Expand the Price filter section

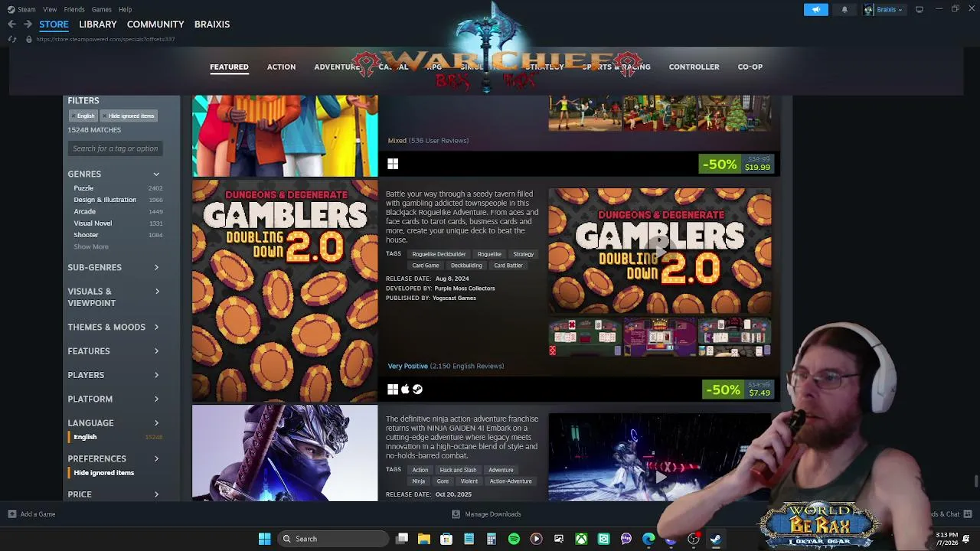point(113,494)
